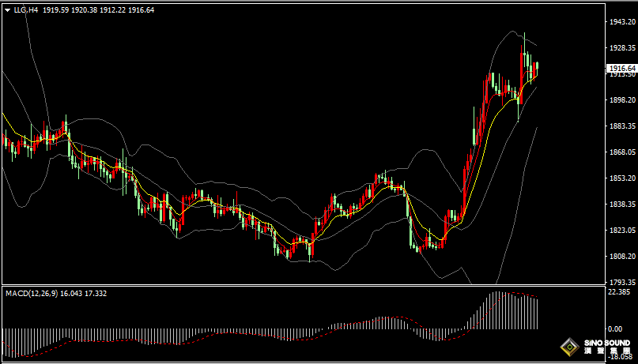
Task: Click the 1808.20 price axis label
Action: (x=621, y=257)
